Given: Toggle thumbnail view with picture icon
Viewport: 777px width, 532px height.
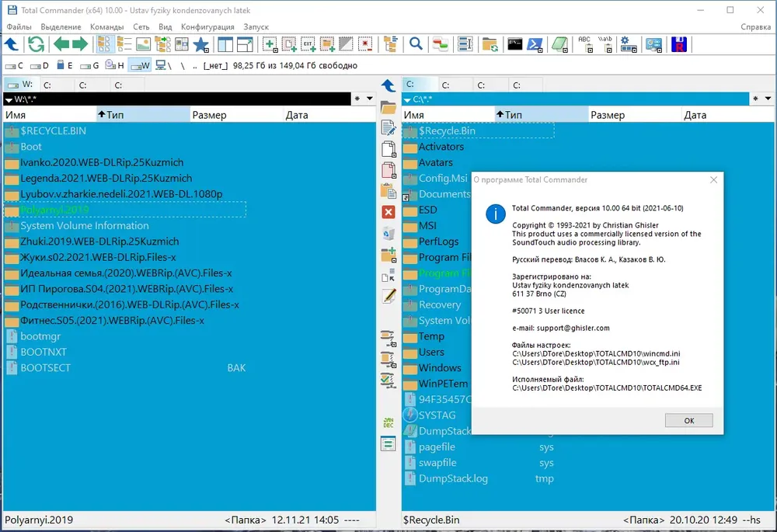Looking at the screenshot, I should 143,44.
